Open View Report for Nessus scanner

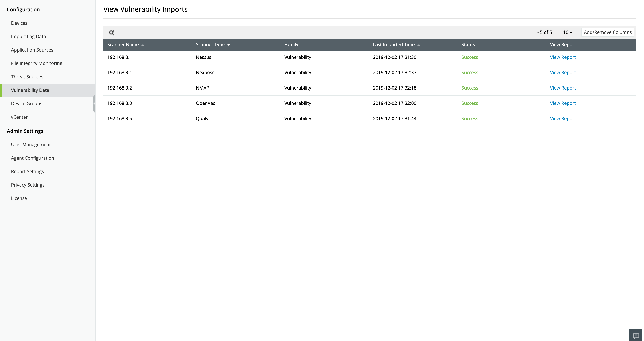[x=563, y=57]
